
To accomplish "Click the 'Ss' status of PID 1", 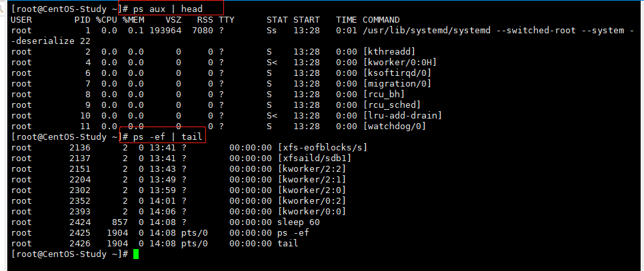I will tap(271, 31).
